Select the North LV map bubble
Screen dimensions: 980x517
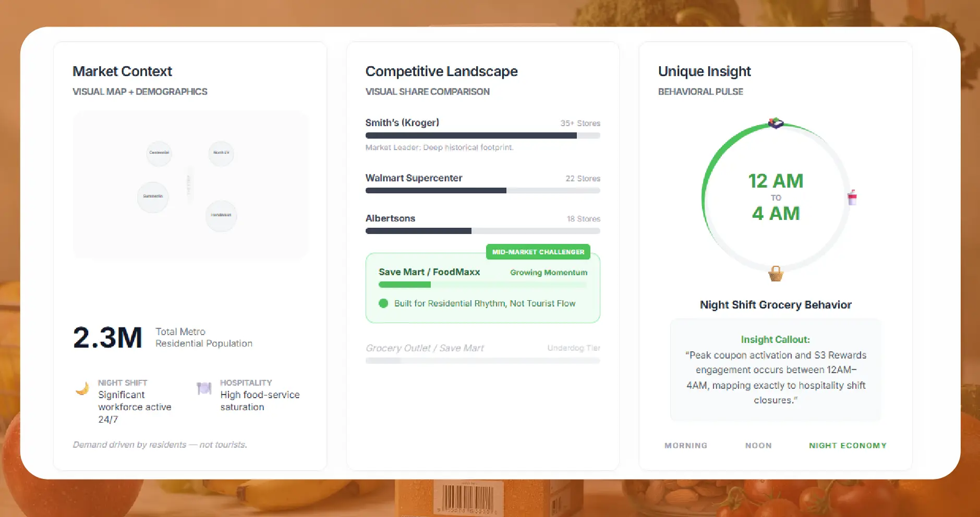click(x=221, y=153)
